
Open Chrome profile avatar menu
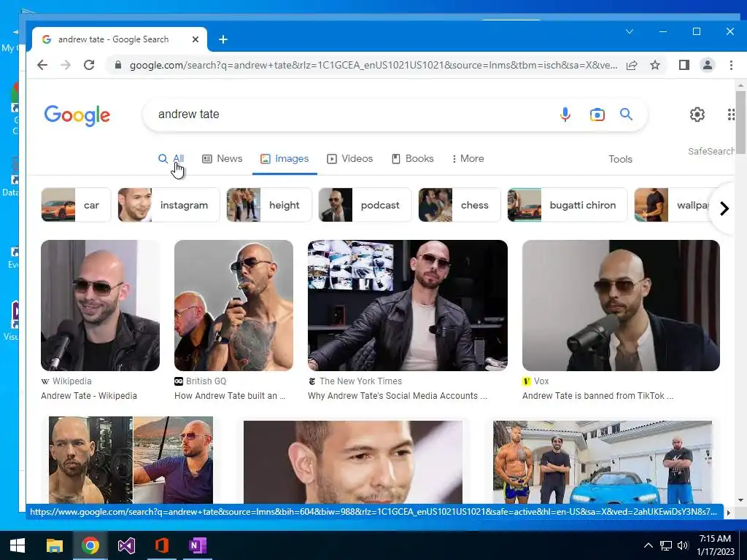click(x=708, y=65)
